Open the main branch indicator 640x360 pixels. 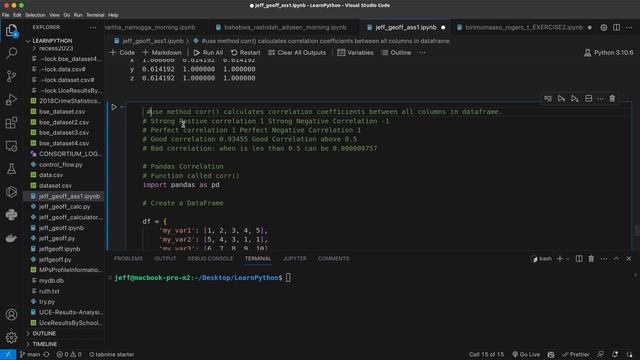pyautogui.click(x=30, y=354)
